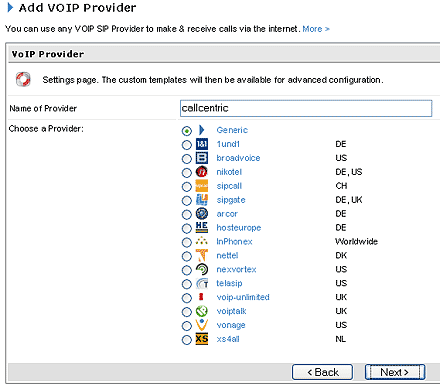The image size is (440, 386).
Task: Select the InPhonex radio button
Action: tap(187, 243)
